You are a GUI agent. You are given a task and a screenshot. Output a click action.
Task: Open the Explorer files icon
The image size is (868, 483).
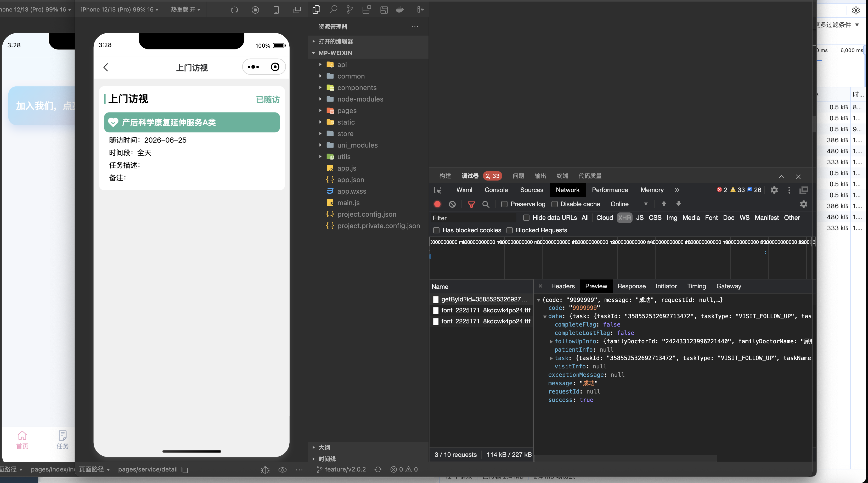coord(316,9)
